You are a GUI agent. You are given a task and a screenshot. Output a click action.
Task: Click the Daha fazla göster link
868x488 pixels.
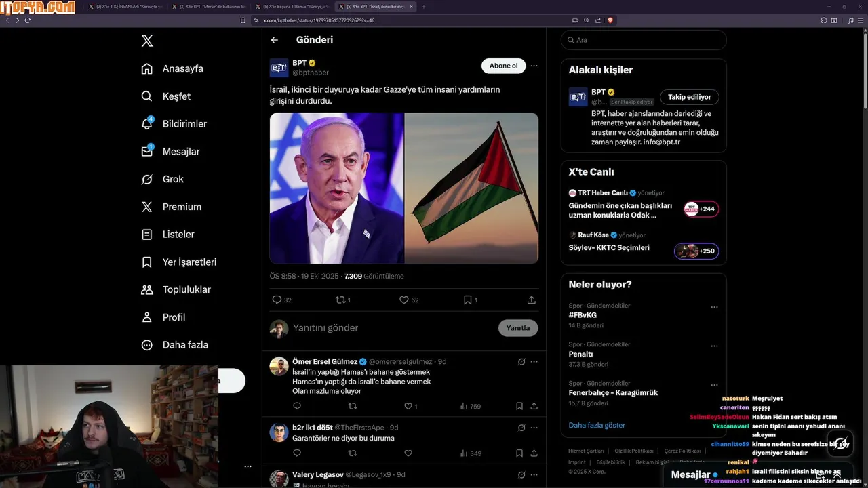(x=597, y=425)
